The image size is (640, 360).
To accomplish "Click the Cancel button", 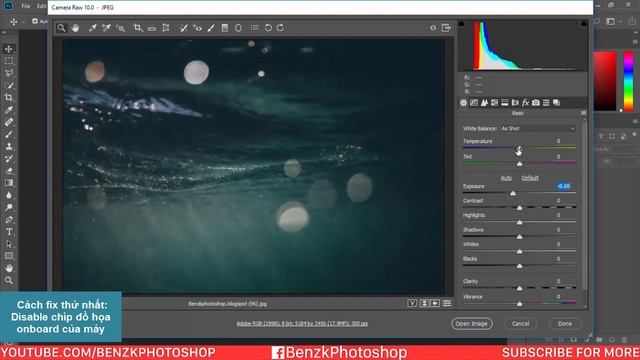I will [520, 324].
